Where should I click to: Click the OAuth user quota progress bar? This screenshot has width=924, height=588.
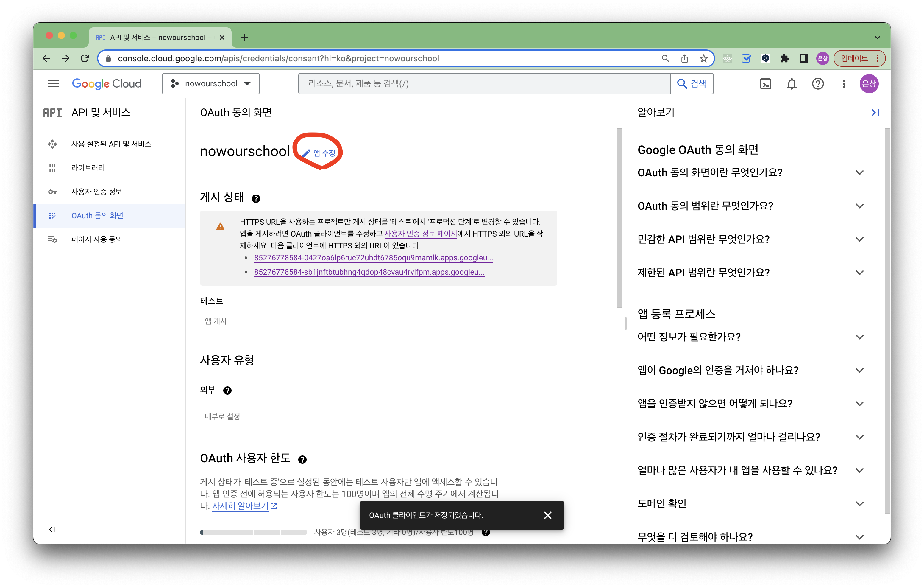tap(253, 532)
